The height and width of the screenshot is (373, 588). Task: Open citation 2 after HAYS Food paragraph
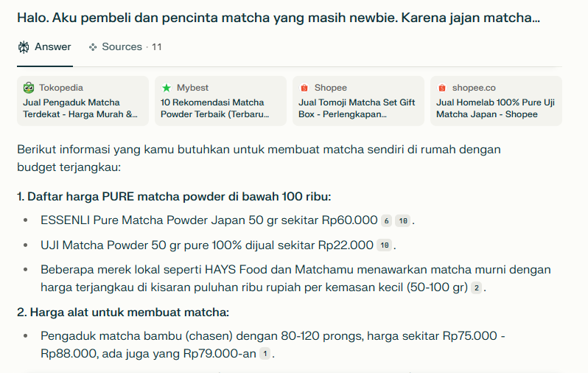coord(477,287)
